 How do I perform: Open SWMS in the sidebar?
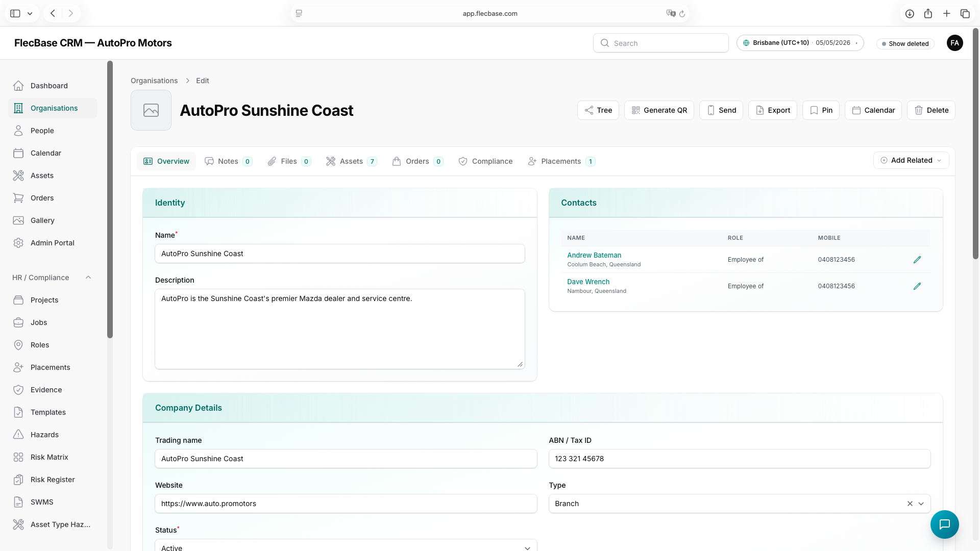tap(53, 502)
